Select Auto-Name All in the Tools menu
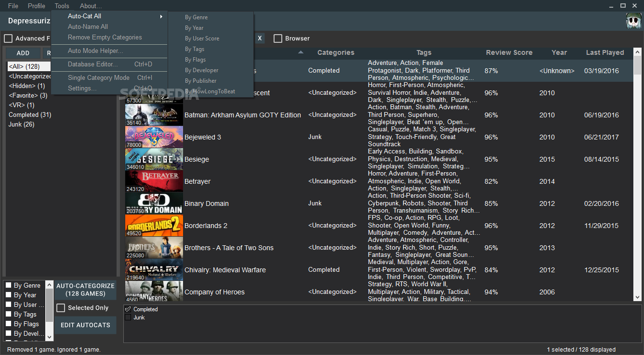The width and height of the screenshot is (644, 355). [109, 27]
